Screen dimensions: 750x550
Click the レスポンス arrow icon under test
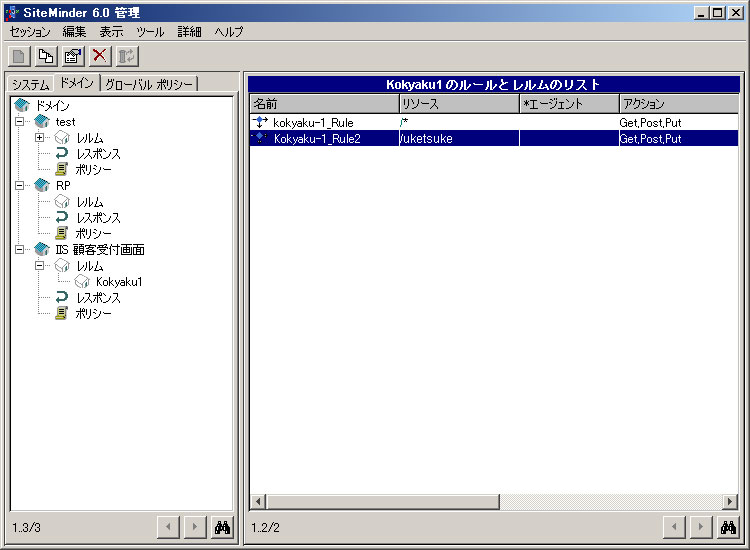click(62, 153)
